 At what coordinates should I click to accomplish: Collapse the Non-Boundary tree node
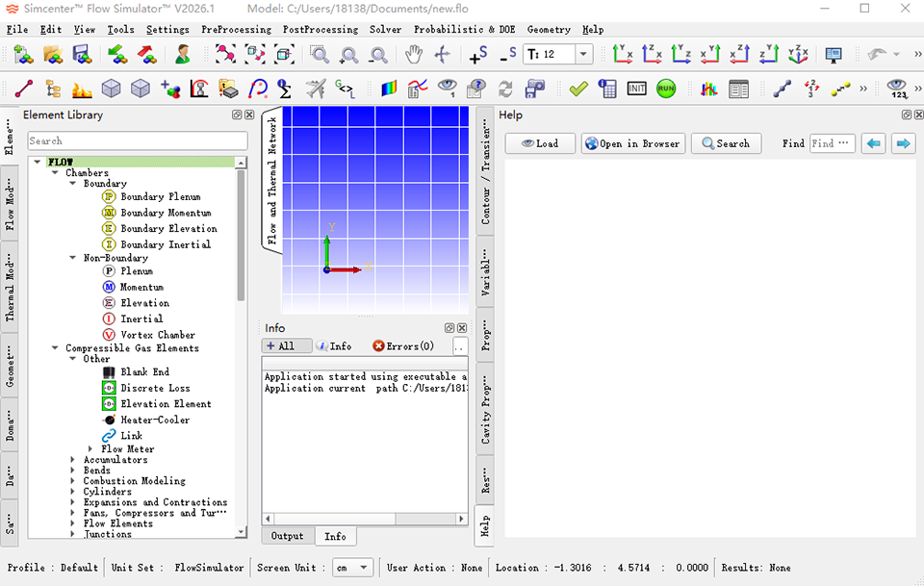[x=73, y=258]
